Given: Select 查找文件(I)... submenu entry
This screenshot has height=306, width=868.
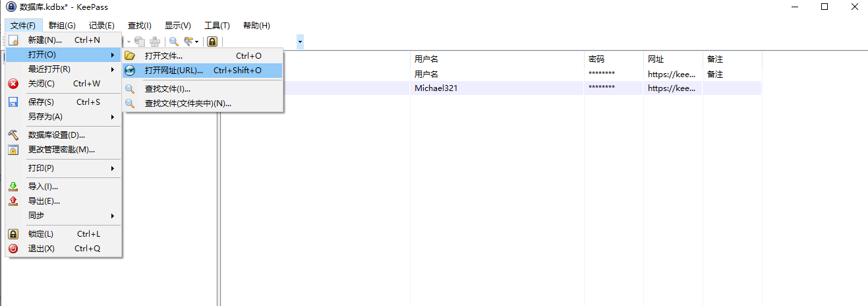Looking at the screenshot, I should [203, 89].
